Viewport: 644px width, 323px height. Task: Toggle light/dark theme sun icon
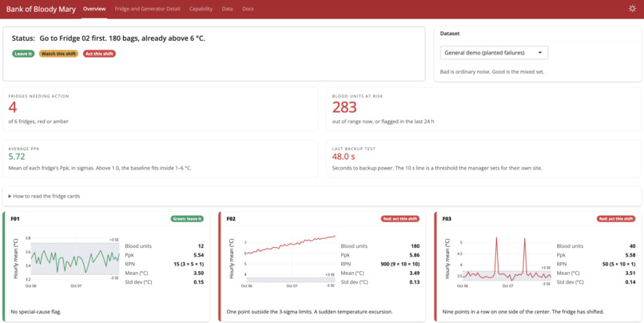point(632,9)
